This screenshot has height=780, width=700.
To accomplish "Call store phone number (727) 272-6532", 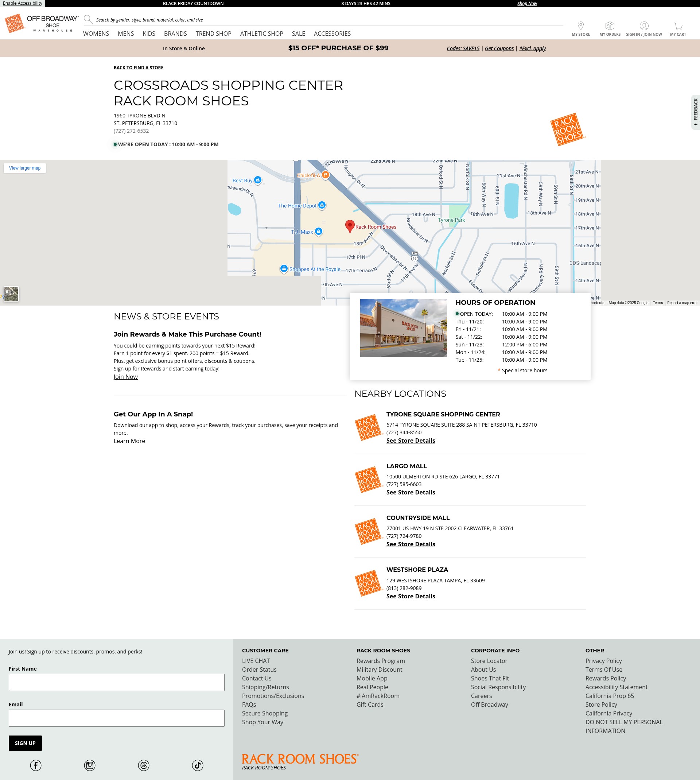I will pyautogui.click(x=131, y=131).
